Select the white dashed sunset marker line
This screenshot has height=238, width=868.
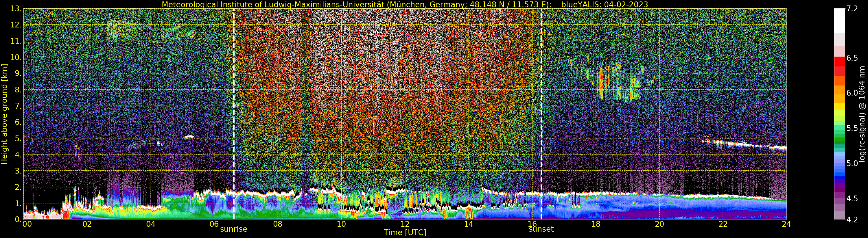541,114
